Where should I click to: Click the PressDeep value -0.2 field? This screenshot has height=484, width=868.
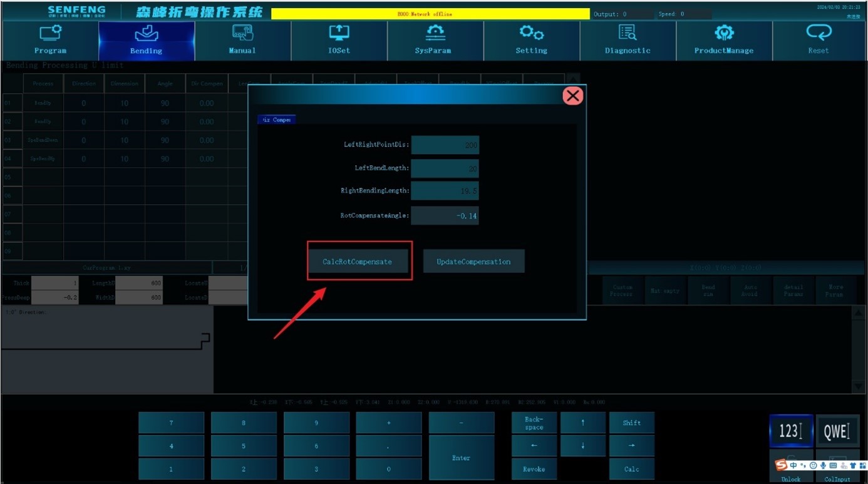coord(55,297)
